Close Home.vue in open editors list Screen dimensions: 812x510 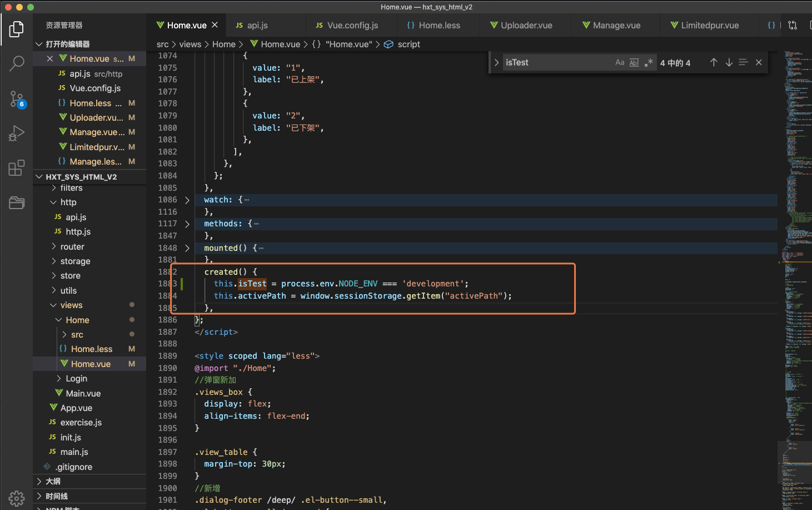pyautogui.click(x=50, y=58)
